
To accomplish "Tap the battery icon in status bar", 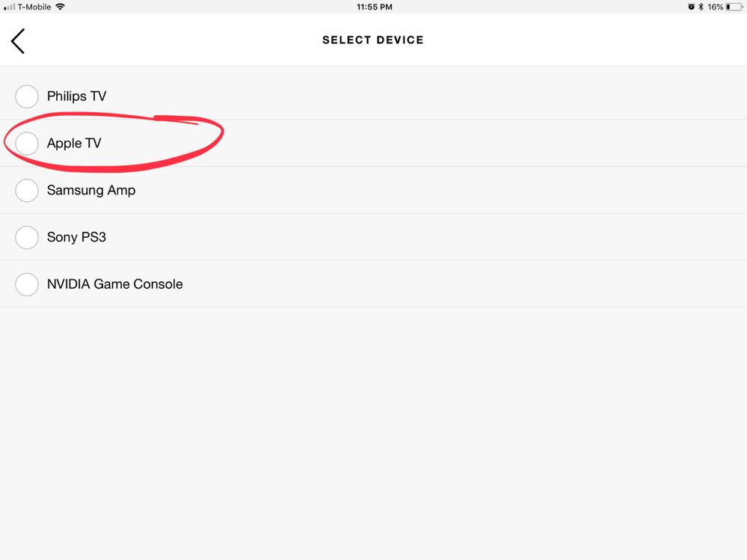I will tap(733, 7).
